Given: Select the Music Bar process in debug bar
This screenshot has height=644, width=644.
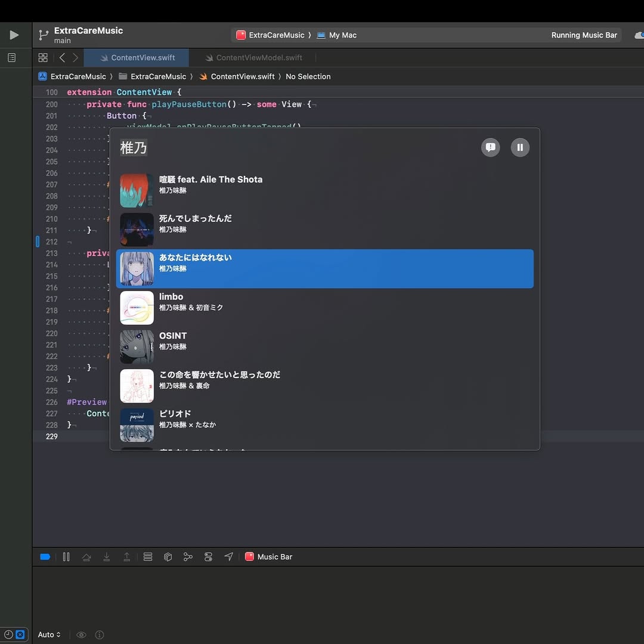Looking at the screenshot, I should pos(268,557).
